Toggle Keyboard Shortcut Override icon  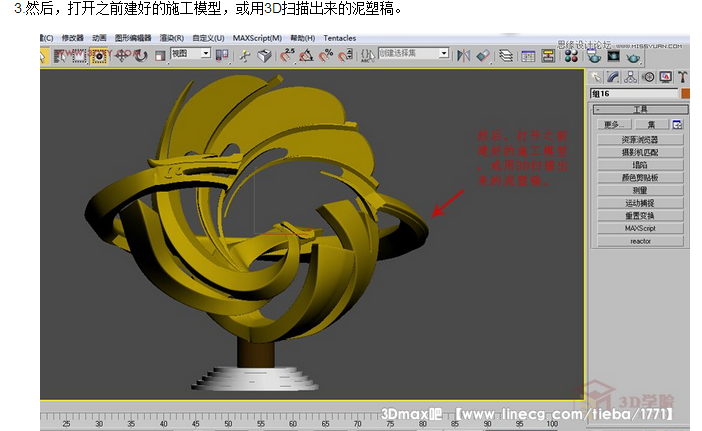265,56
